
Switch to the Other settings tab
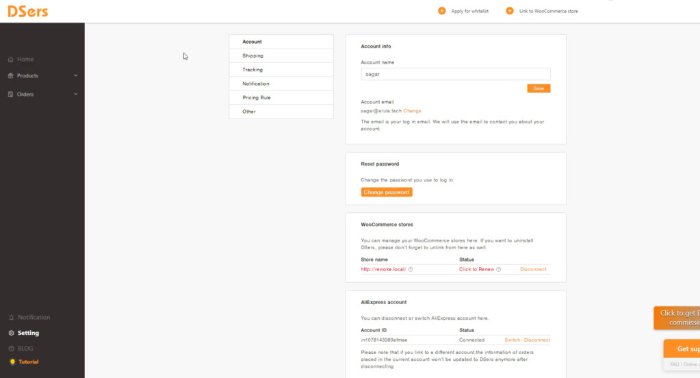coord(281,112)
